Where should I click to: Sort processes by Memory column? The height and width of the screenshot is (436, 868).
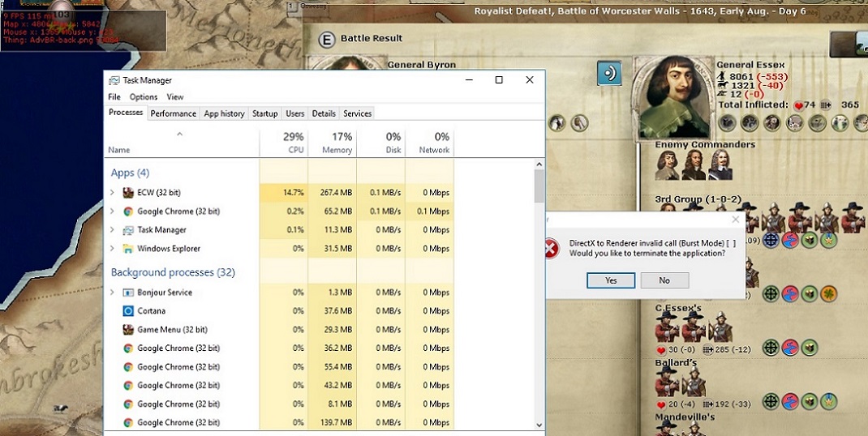pos(332,143)
